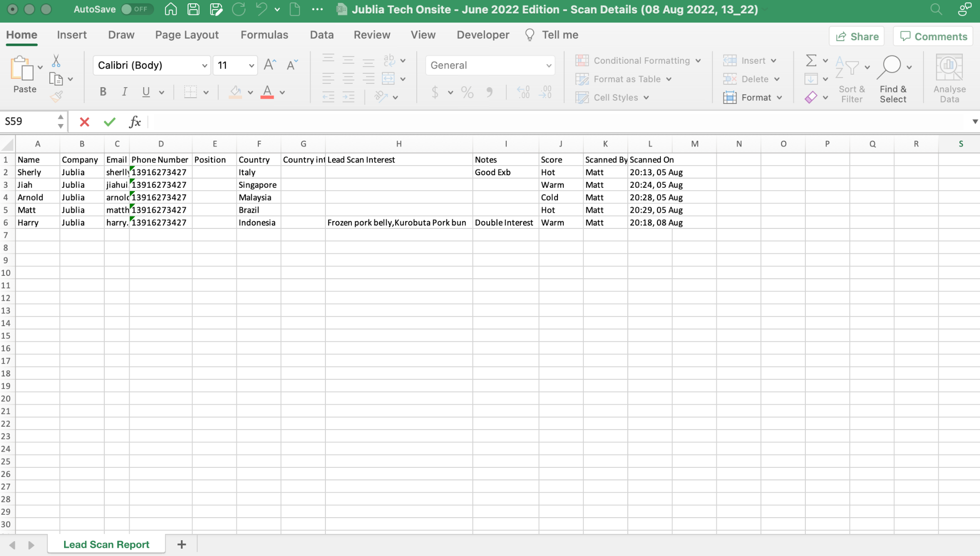Screen dimensions: 980x556
Task: Click the Comments button
Action: [933, 36]
